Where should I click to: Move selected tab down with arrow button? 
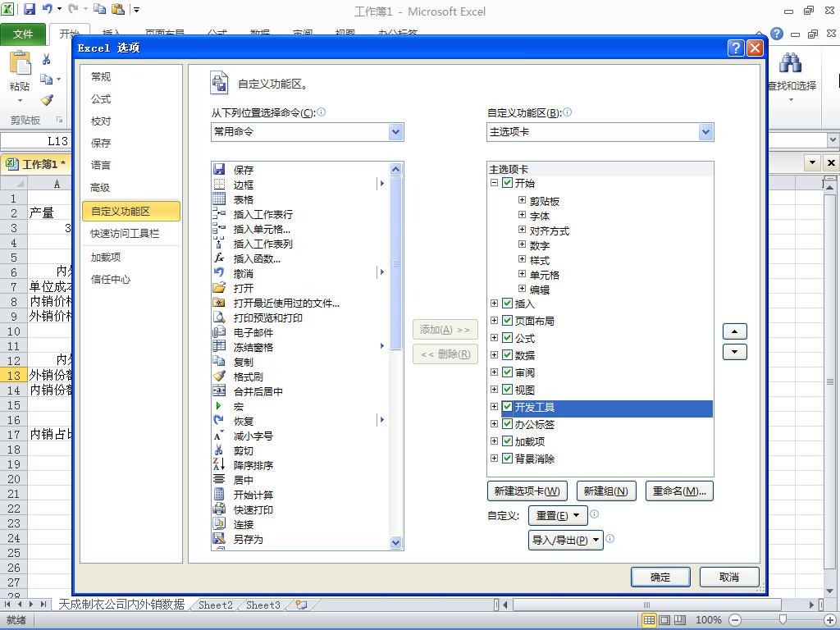click(x=734, y=352)
